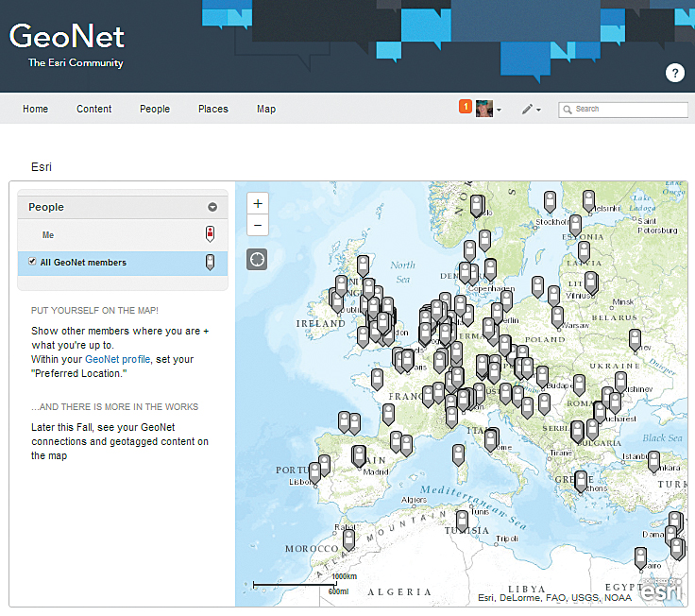Click the member marker near Helsinki
695x616 pixels.
pyautogui.click(x=588, y=201)
